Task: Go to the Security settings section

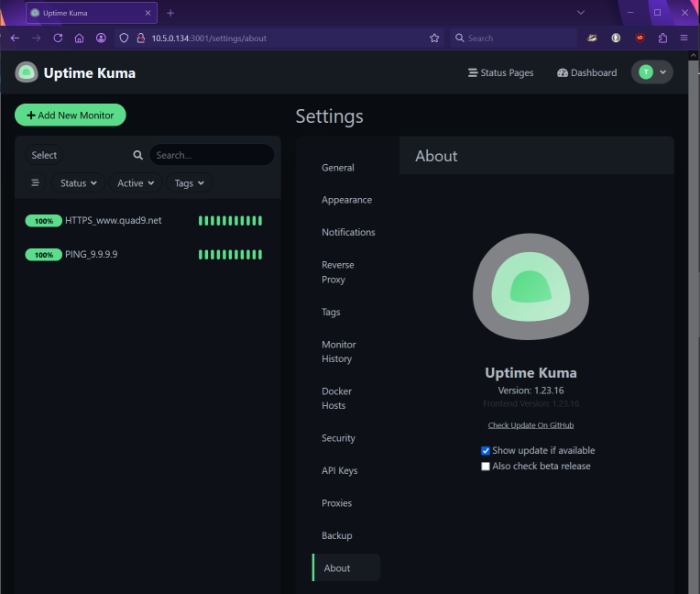Action: click(x=338, y=438)
